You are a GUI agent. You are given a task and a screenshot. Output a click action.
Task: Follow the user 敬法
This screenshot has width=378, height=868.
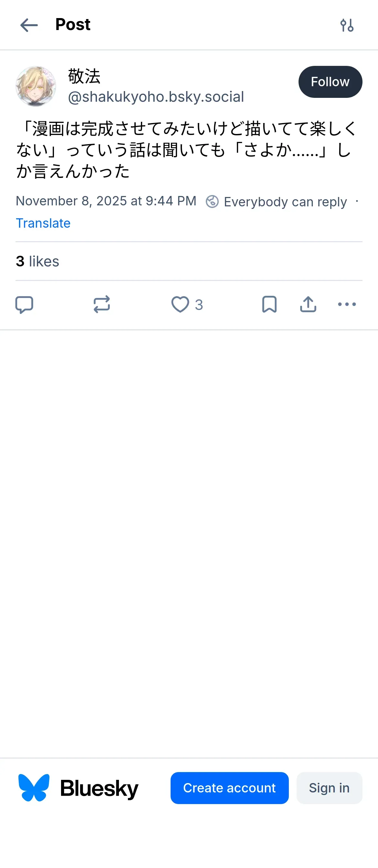pos(330,82)
